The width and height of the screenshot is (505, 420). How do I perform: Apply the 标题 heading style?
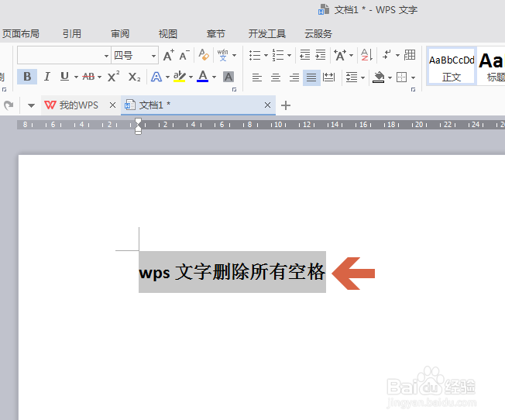click(491, 67)
